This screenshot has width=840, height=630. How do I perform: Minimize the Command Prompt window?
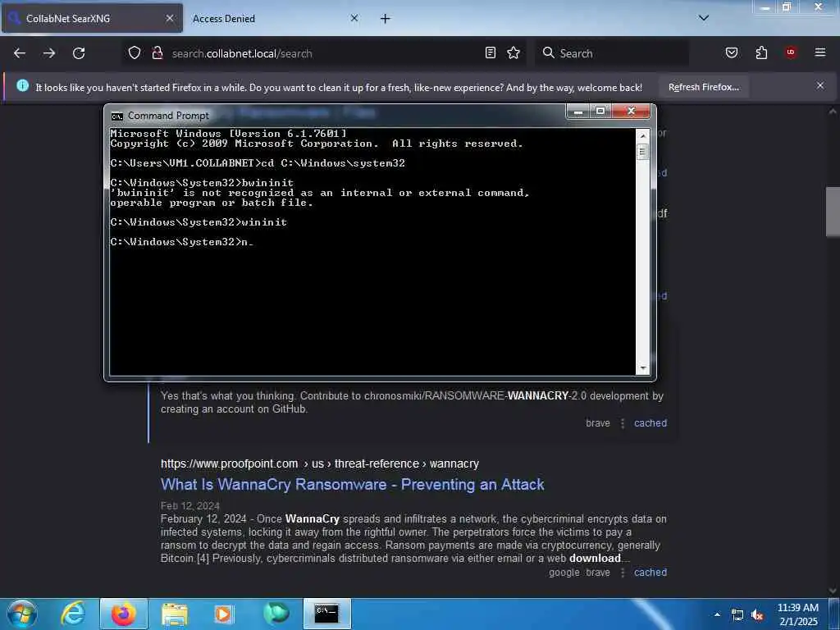pos(578,112)
